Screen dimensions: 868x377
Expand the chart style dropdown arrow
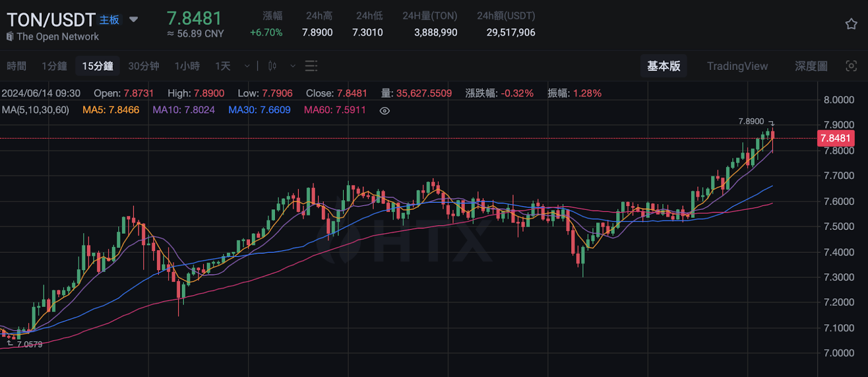pos(293,66)
